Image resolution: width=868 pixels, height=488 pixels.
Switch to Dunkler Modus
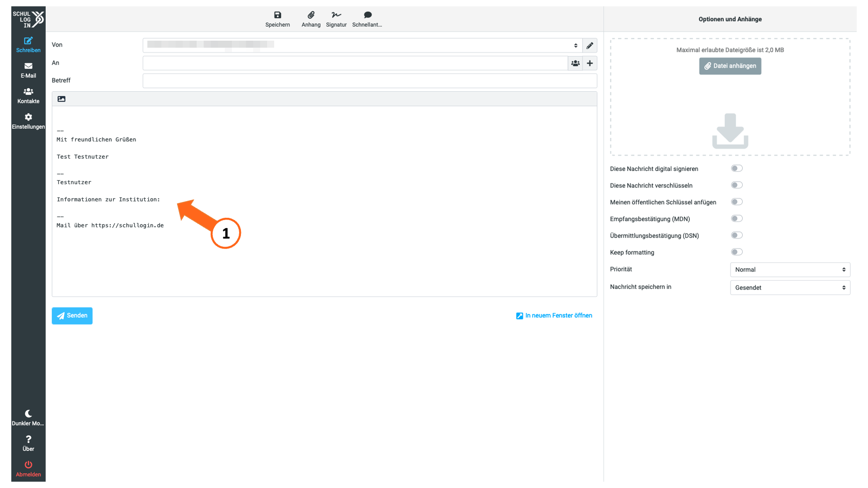point(28,418)
